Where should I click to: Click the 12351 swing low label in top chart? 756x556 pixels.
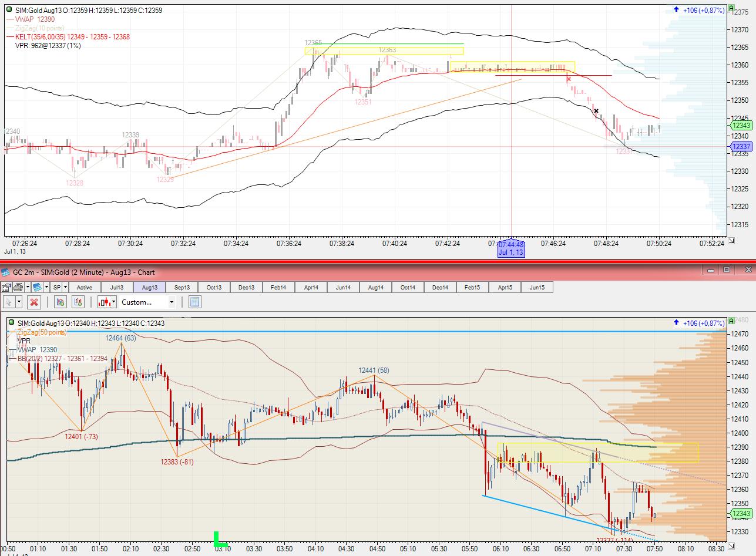point(362,102)
